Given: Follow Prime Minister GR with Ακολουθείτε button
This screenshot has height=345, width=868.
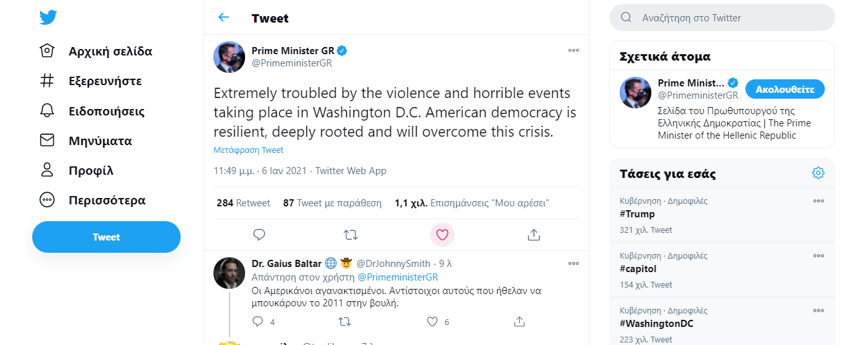Looking at the screenshot, I should click(785, 89).
